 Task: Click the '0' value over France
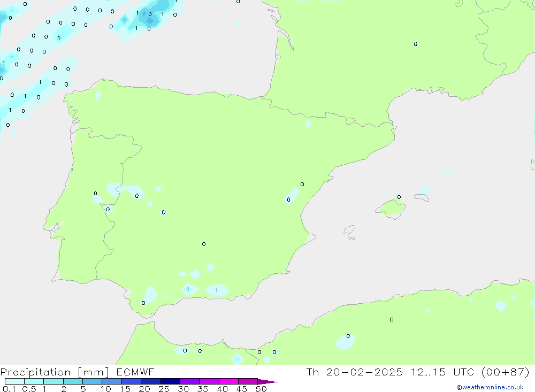pos(415,44)
